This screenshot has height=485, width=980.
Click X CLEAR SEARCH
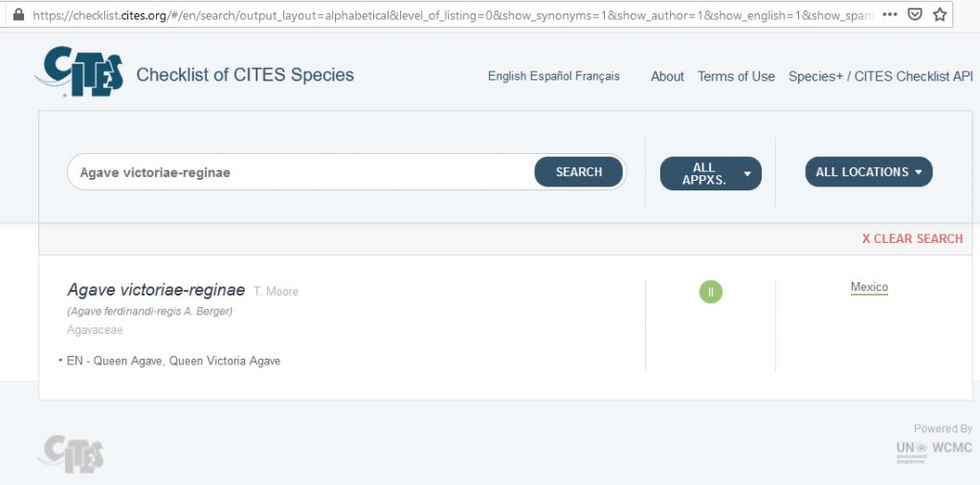(x=912, y=239)
